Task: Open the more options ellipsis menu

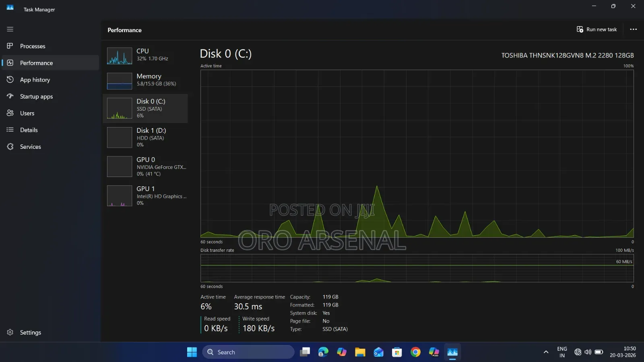Action: (633, 29)
